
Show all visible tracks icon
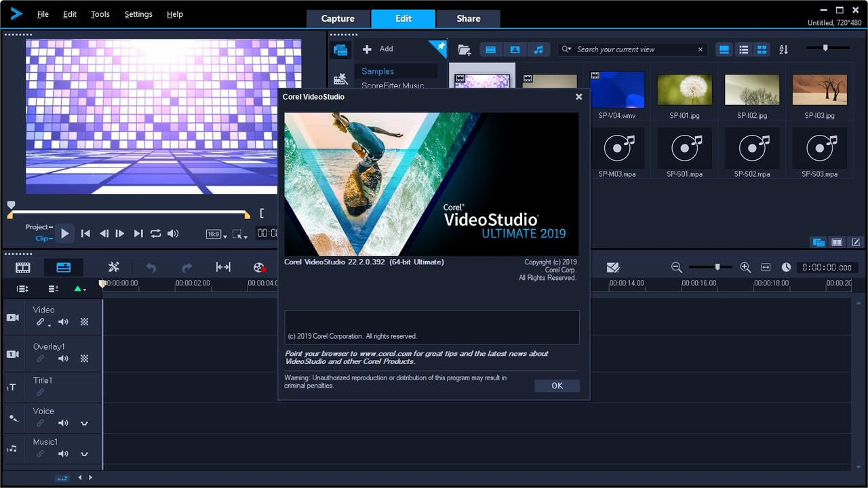[22, 289]
